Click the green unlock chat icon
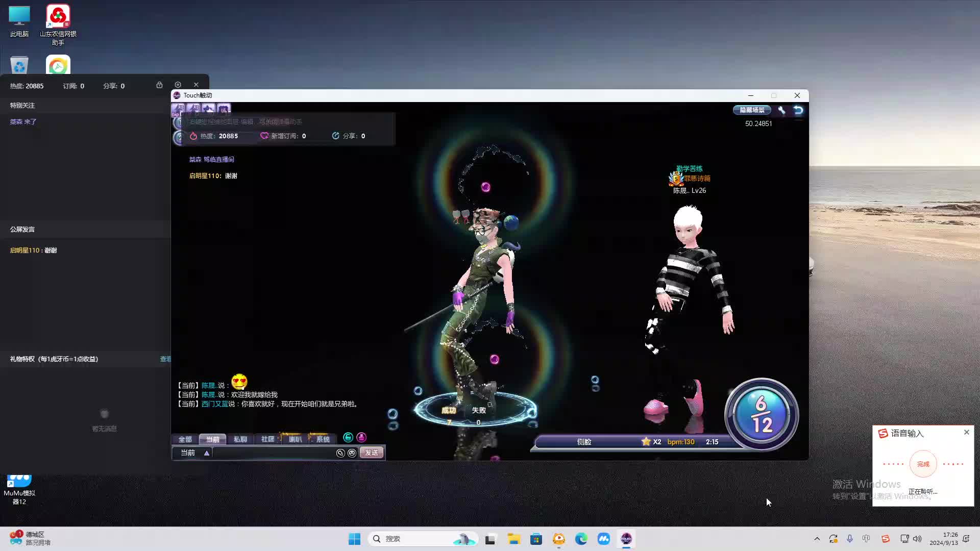Screen dimensions: 980x551 (x=348, y=437)
